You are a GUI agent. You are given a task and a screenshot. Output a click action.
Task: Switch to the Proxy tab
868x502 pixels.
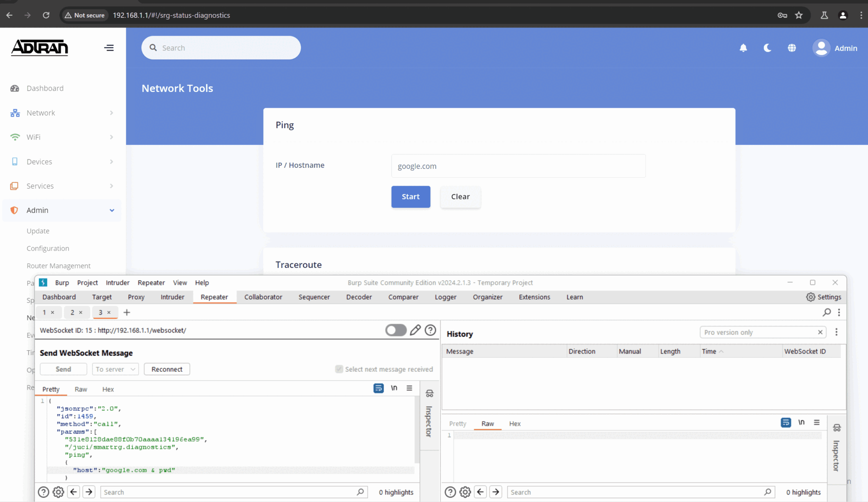(136, 297)
